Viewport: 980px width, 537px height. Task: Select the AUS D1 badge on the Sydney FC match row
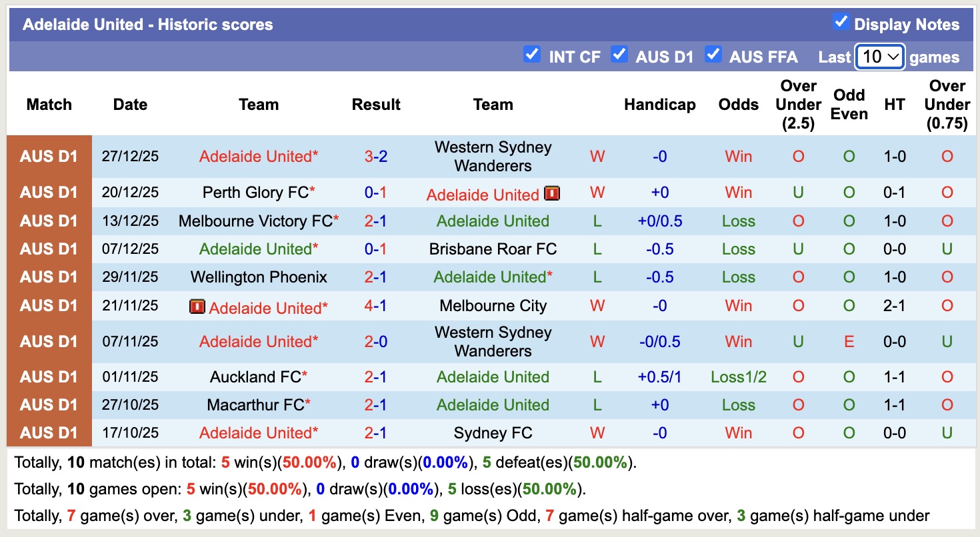tap(49, 432)
